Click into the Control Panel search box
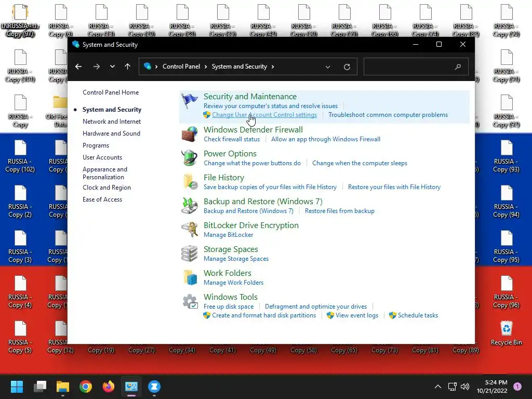532x399 pixels. pyautogui.click(x=416, y=67)
